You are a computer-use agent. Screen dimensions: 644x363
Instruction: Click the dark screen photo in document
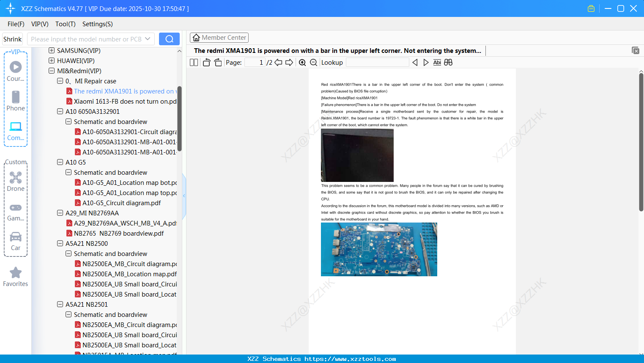click(x=357, y=155)
